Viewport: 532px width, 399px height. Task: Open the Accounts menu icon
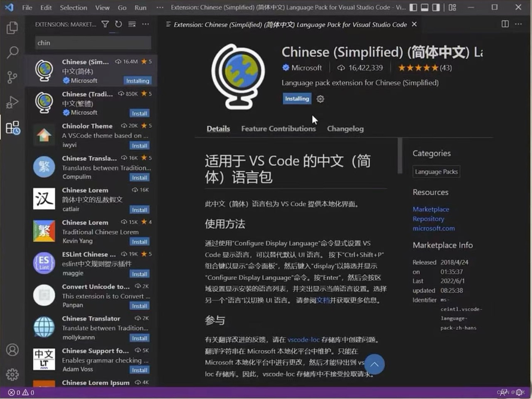(12, 350)
